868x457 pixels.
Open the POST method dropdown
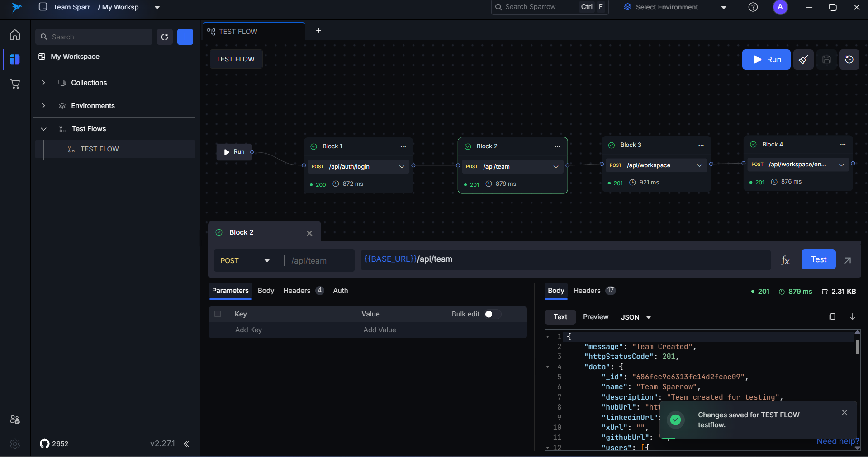(245, 261)
